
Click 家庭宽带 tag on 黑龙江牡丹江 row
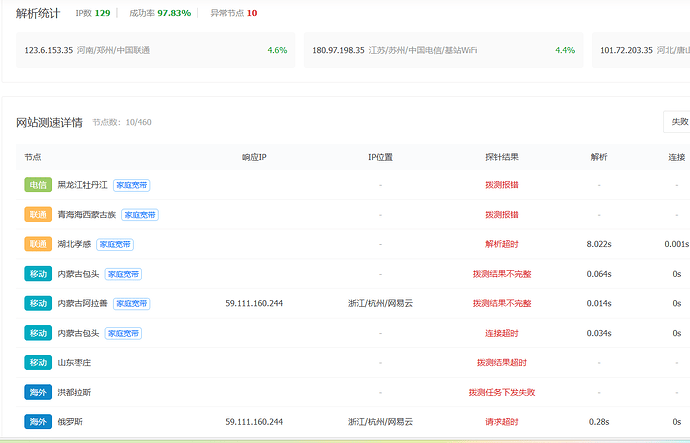tap(132, 185)
